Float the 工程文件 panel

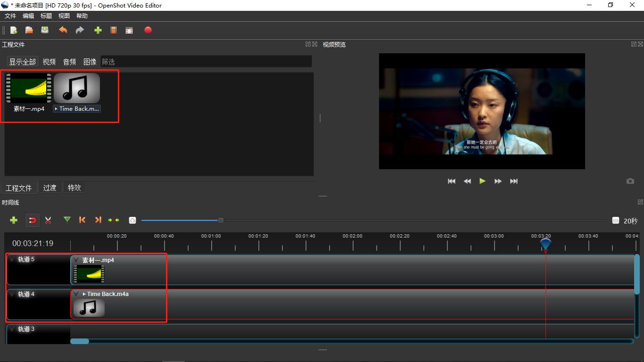pyautogui.click(x=308, y=44)
